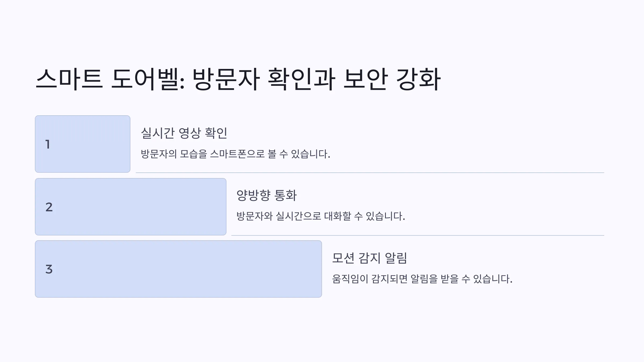Click divider line below 양방향 통화 section

(418, 235)
